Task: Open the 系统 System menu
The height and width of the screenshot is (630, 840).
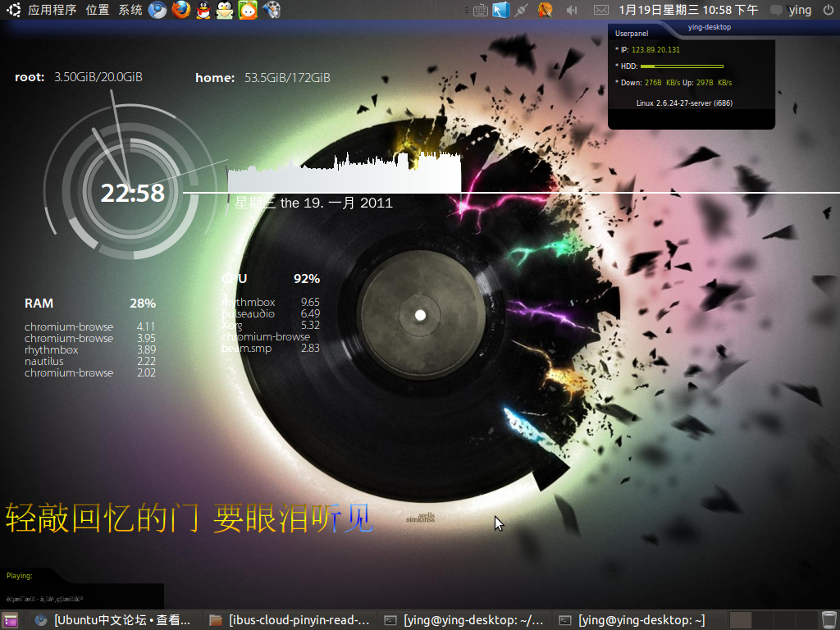Action: (x=130, y=10)
